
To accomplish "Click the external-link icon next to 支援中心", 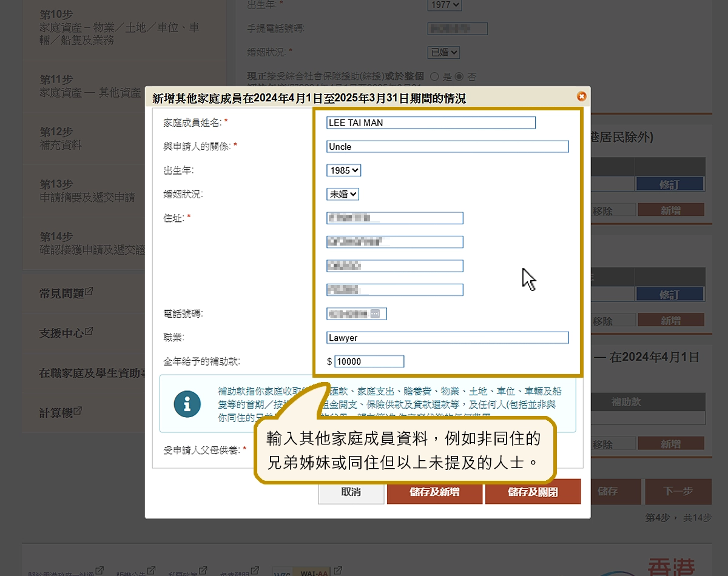I will coord(89,332).
